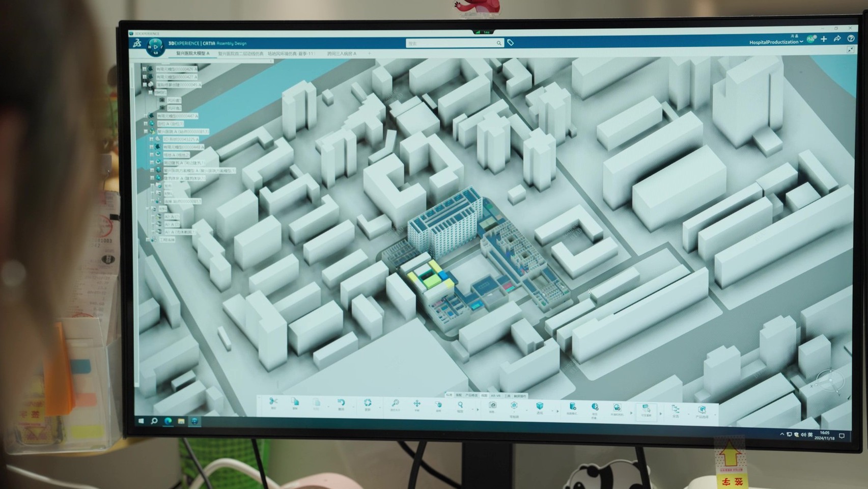The image size is (868, 489).
Task: Click the Fit All (适合大小) icon
Action: [396, 404]
